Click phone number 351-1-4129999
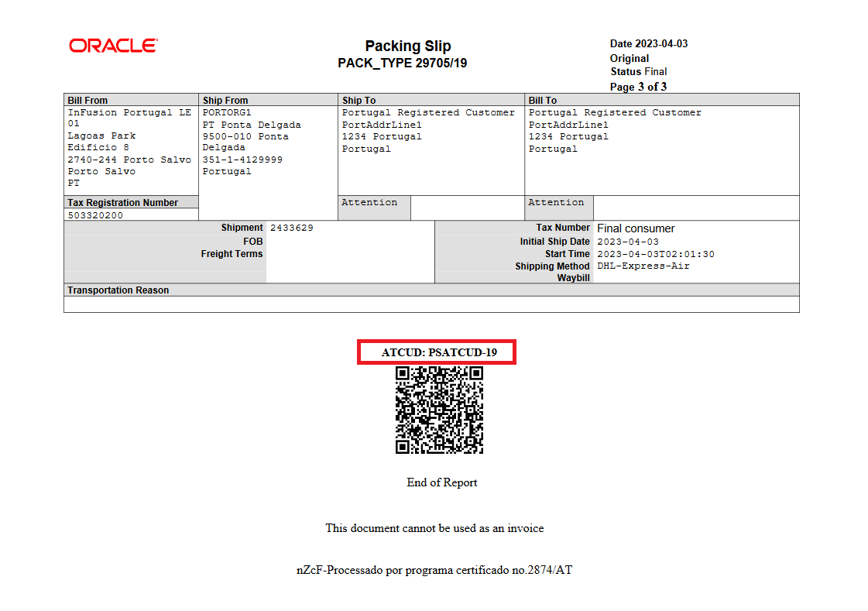This screenshot has width=868, height=611. 242,160
